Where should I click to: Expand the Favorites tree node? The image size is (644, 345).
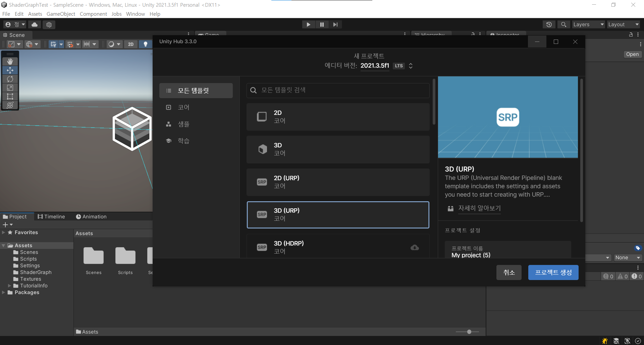[x=3, y=232]
